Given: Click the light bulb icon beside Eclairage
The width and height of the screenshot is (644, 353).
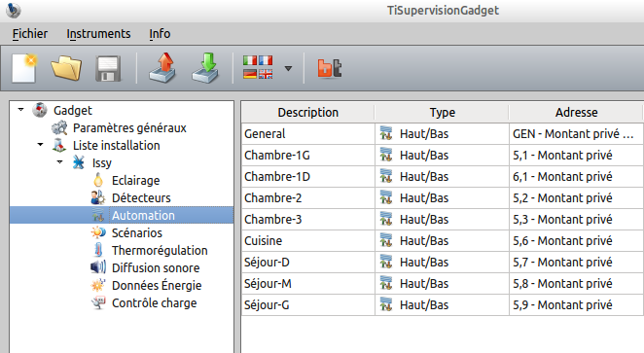Looking at the screenshot, I should pyautogui.click(x=98, y=180).
